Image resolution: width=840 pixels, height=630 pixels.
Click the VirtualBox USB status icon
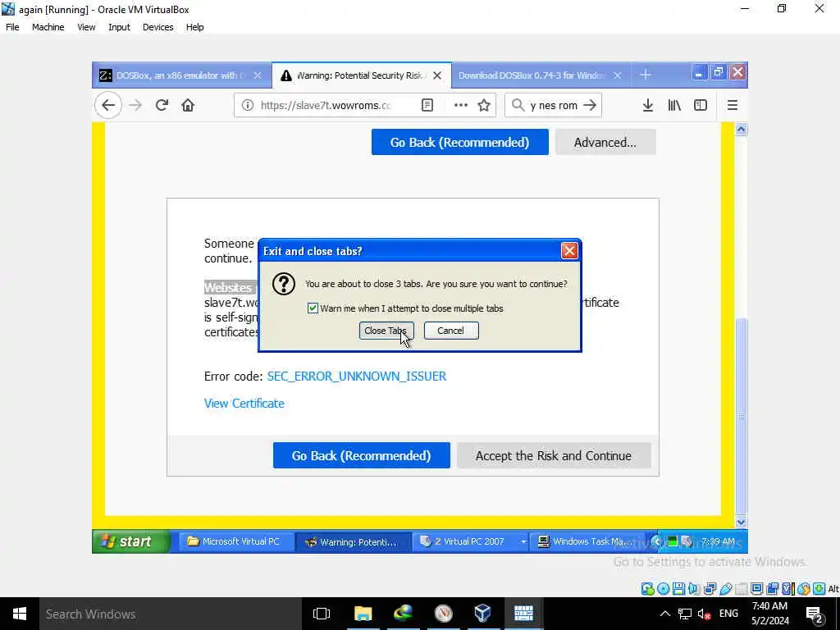pos(725,589)
